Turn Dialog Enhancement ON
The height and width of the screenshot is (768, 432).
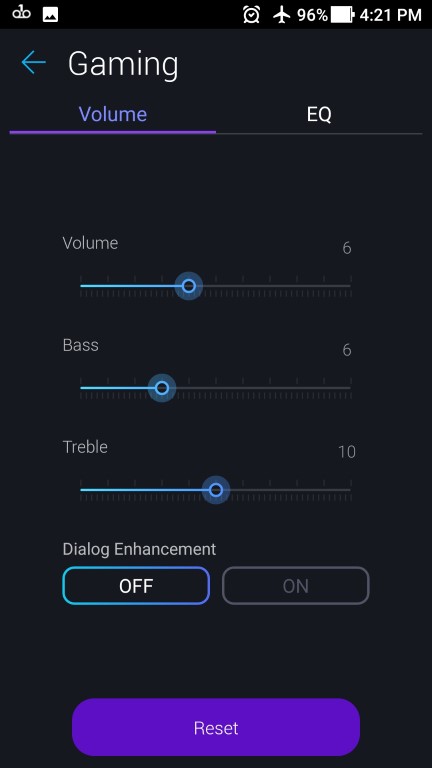[295, 585]
